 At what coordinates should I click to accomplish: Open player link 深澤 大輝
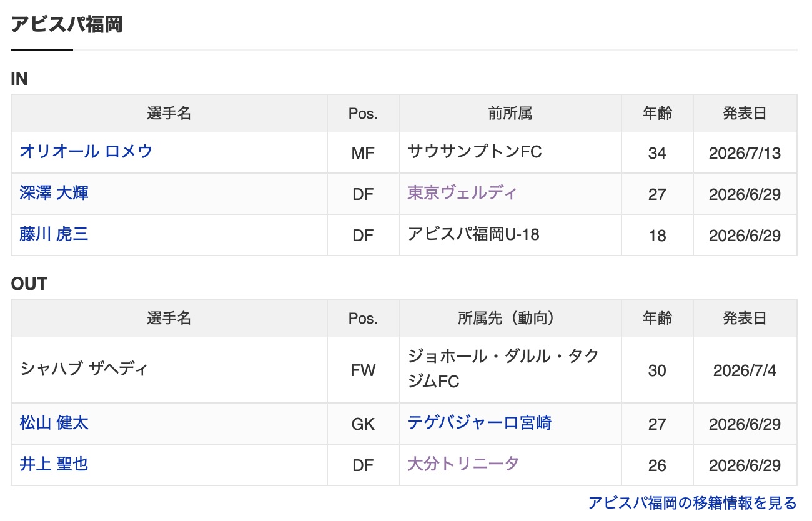pos(54,193)
